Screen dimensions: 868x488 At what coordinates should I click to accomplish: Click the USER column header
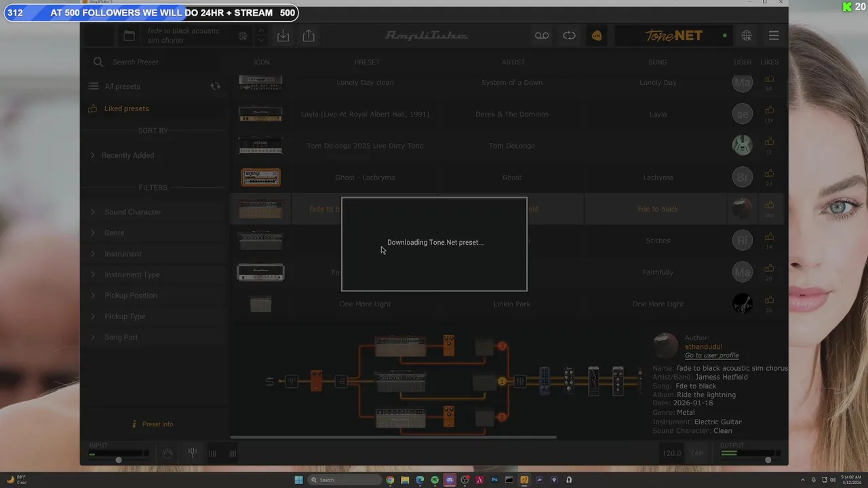743,62
